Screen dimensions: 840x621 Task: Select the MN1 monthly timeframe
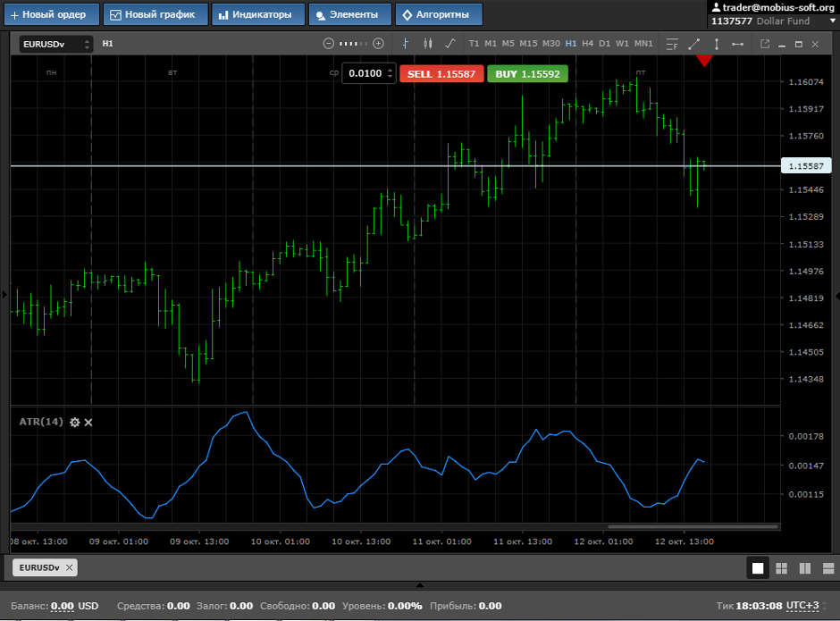pos(643,44)
